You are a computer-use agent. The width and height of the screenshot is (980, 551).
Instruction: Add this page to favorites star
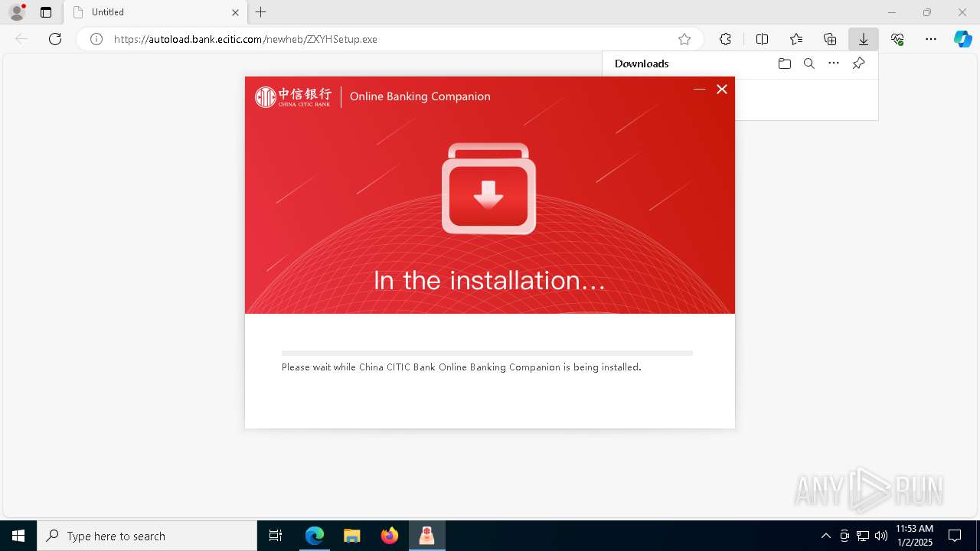pos(684,39)
